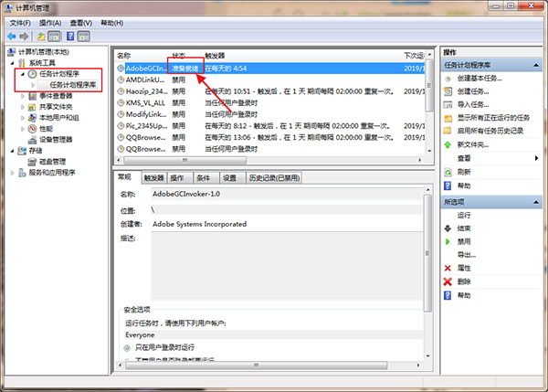The image size is (548, 392).
Task: Expand the 服务和应用程序 tree node
Action: [11, 173]
